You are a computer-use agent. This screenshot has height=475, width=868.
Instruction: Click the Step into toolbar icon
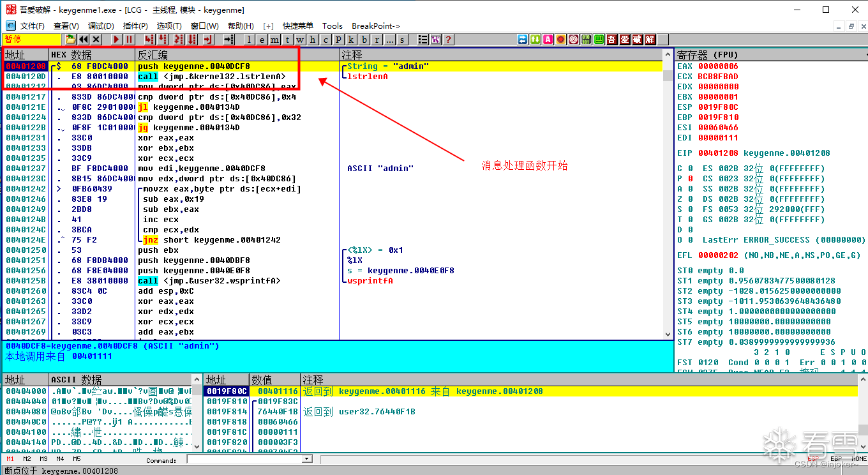tap(149, 40)
